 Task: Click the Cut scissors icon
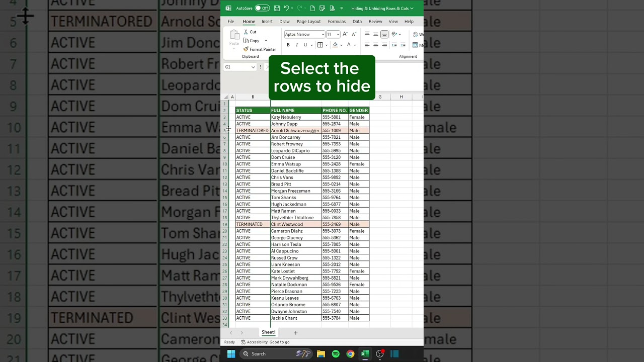[246, 32]
